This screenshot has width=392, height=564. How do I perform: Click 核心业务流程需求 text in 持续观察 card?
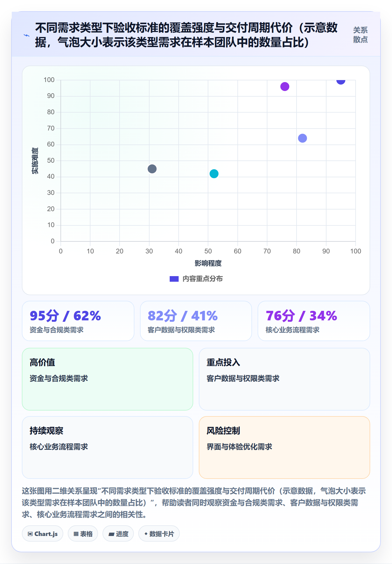click(59, 447)
